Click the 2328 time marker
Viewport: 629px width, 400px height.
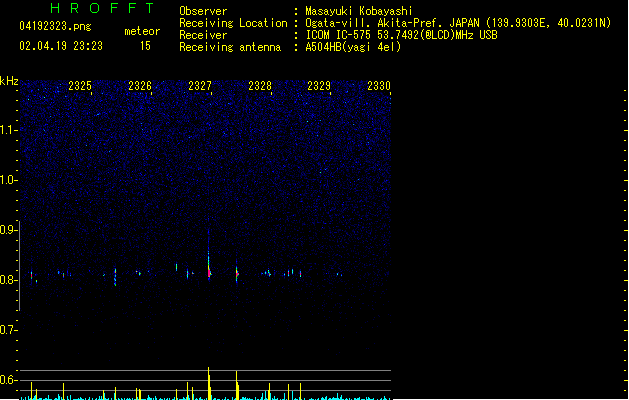[260, 86]
